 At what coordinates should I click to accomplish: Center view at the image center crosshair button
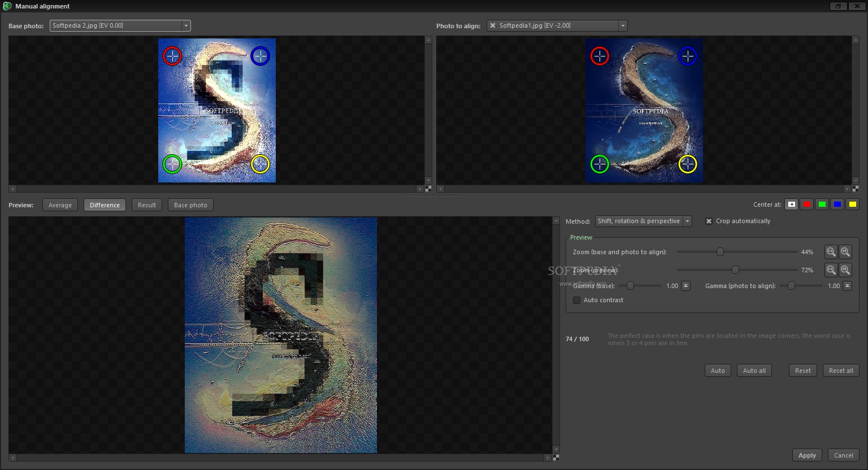pyautogui.click(x=792, y=204)
